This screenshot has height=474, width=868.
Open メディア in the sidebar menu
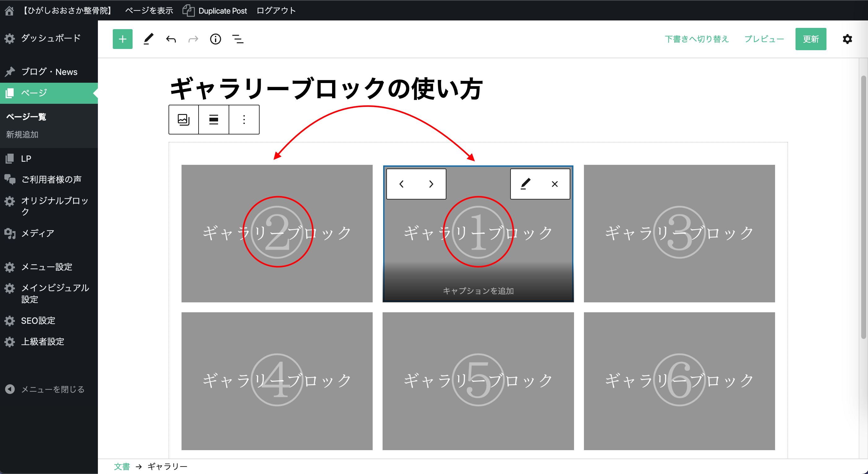pos(38,233)
